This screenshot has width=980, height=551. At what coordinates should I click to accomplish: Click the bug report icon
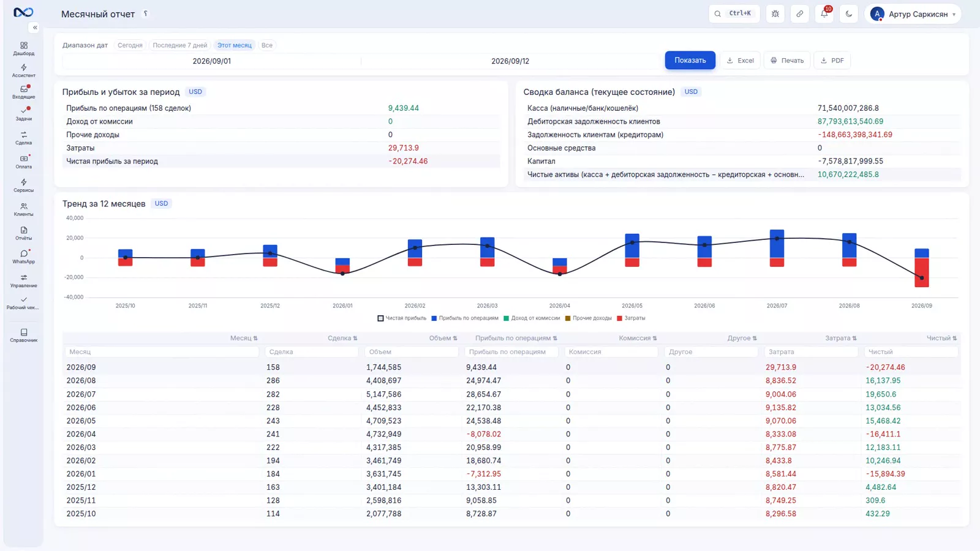click(775, 13)
